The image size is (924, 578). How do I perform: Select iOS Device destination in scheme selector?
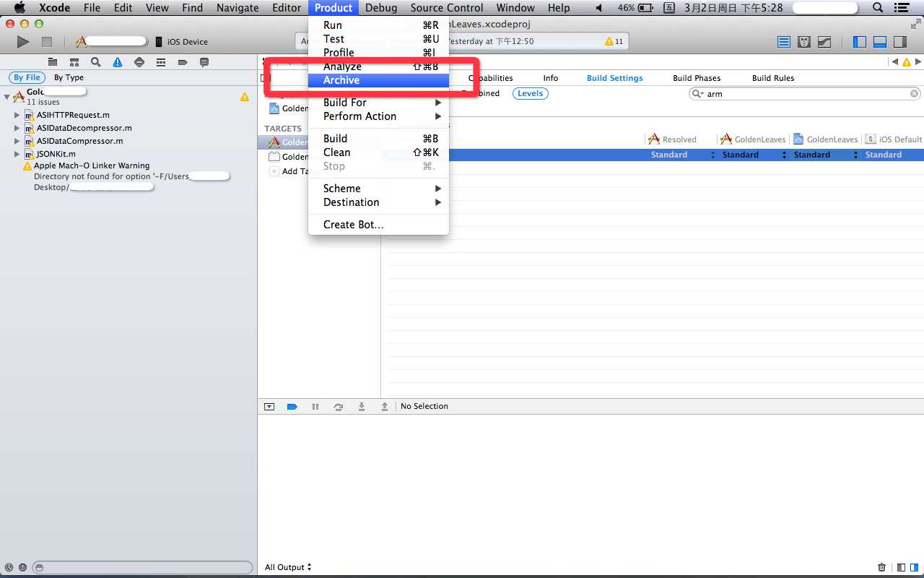point(182,42)
